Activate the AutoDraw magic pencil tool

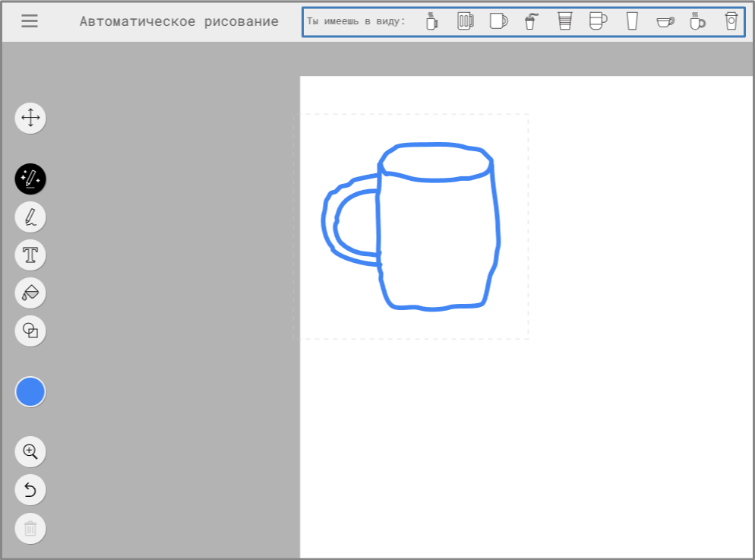tap(30, 179)
